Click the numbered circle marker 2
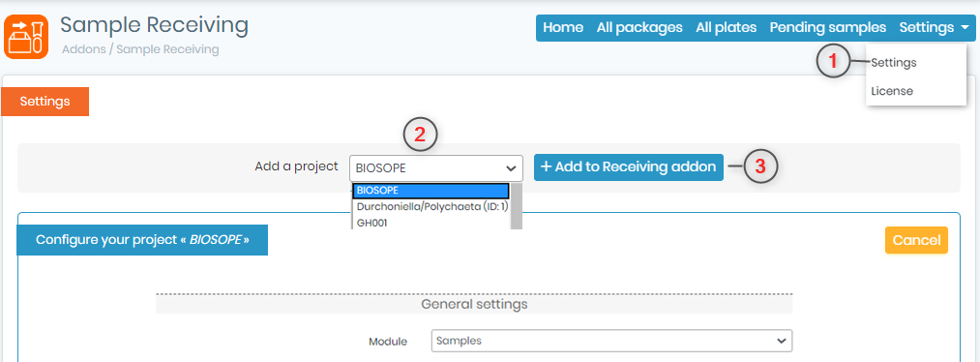 click(420, 136)
